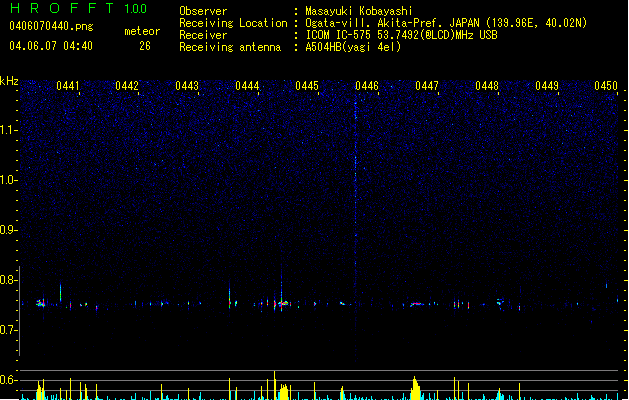This screenshot has height=400, width=629.
Task: Click the red meteor echo streak near 0447
Action: coord(417,304)
